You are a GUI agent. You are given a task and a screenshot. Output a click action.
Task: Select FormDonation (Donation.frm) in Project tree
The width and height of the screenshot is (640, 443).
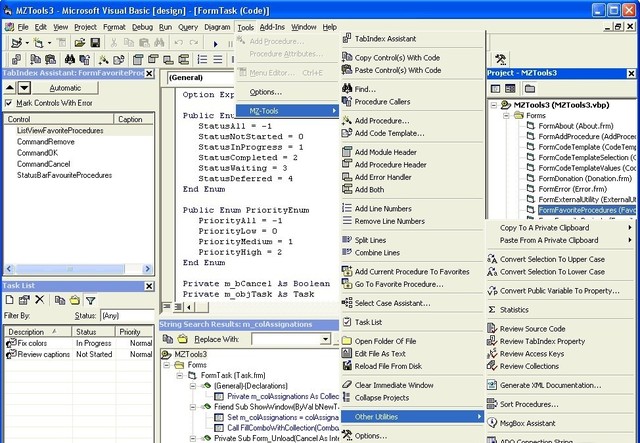coord(585,178)
